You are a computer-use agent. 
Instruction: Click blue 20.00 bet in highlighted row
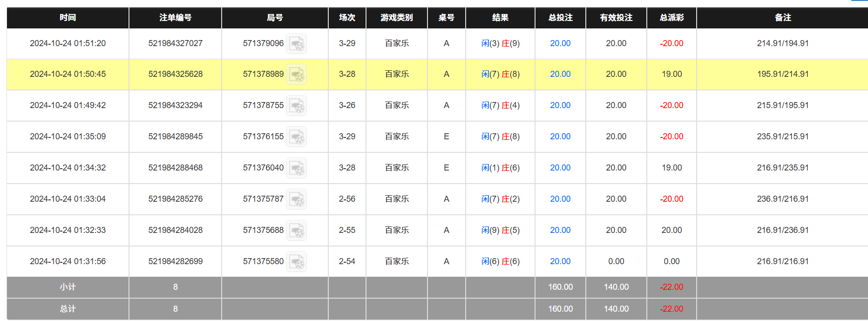pos(560,74)
